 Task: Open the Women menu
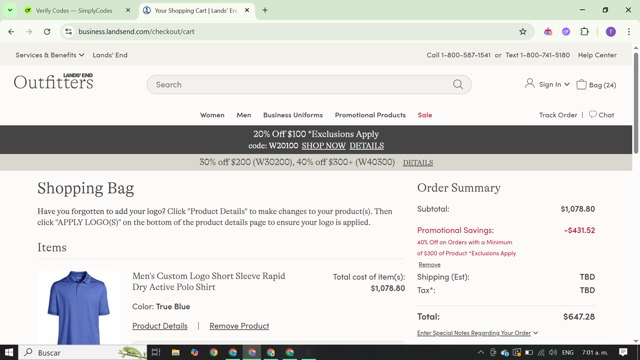(x=212, y=115)
